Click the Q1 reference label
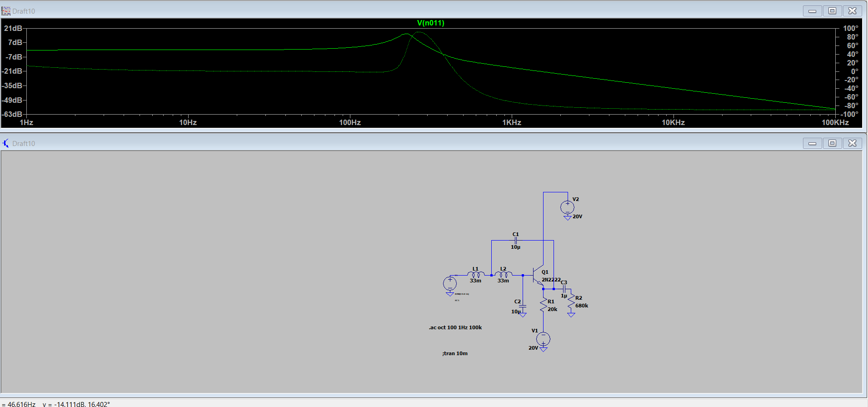Image resolution: width=868 pixels, height=407 pixels. tap(545, 272)
